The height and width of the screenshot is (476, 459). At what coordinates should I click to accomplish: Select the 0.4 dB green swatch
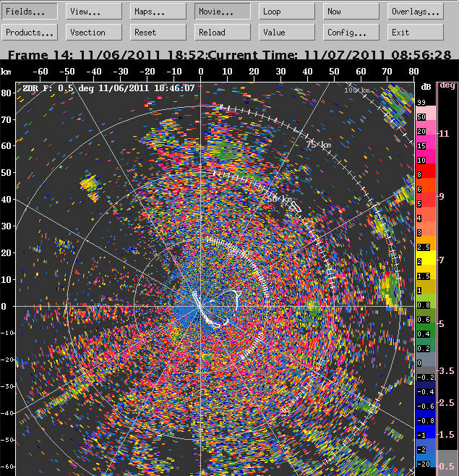point(426,331)
